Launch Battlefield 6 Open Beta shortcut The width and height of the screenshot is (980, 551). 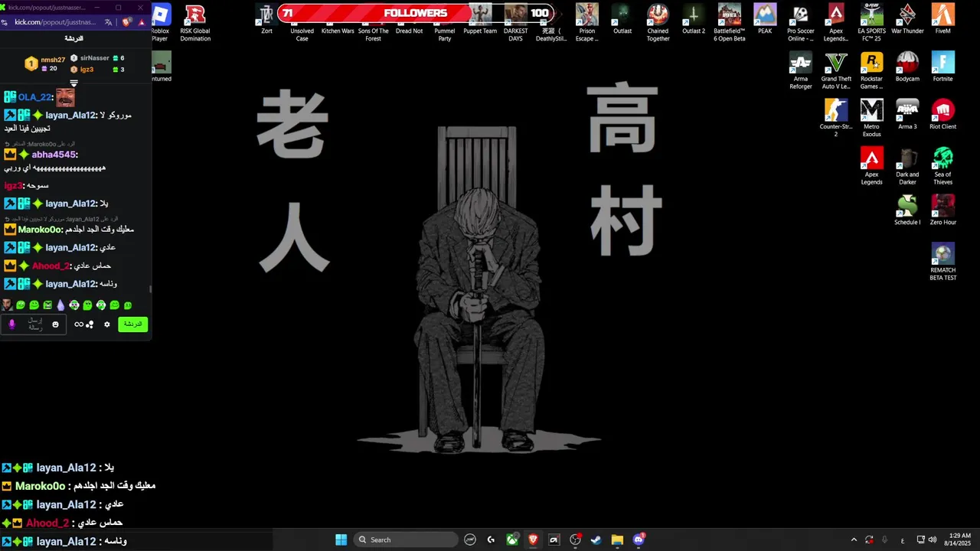[x=729, y=22]
